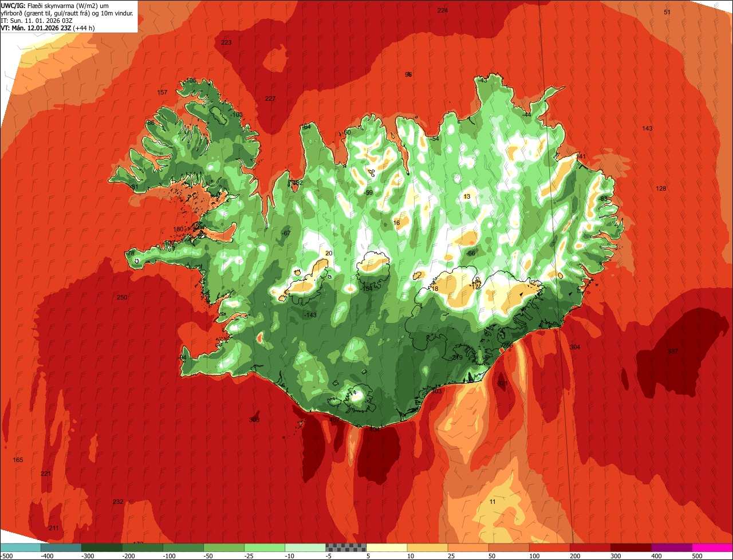Image resolution: width=733 pixels, height=560 pixels.
Task: Click the value 157 northwest of the Westfjords
Action: pyautogui.click(x=162, y=92)
